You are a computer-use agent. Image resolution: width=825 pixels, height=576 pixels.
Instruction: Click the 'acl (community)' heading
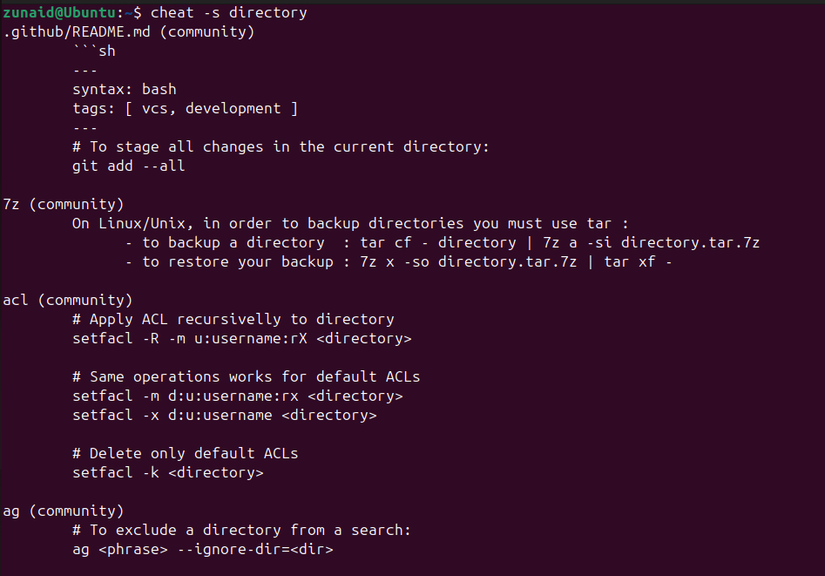67,300
